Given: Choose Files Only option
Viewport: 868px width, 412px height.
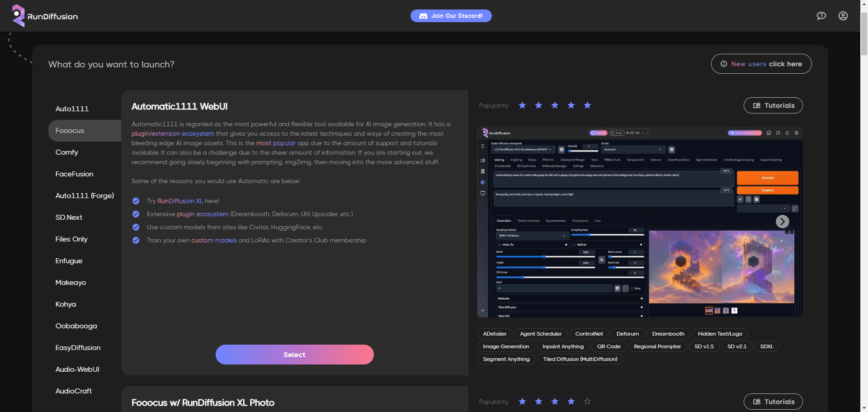Looking at the screenshot, I should click(x=85, y=239).
